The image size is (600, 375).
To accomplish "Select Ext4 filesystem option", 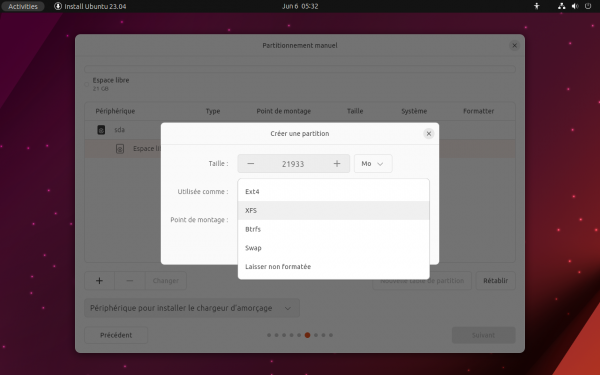I will [333, 191].
